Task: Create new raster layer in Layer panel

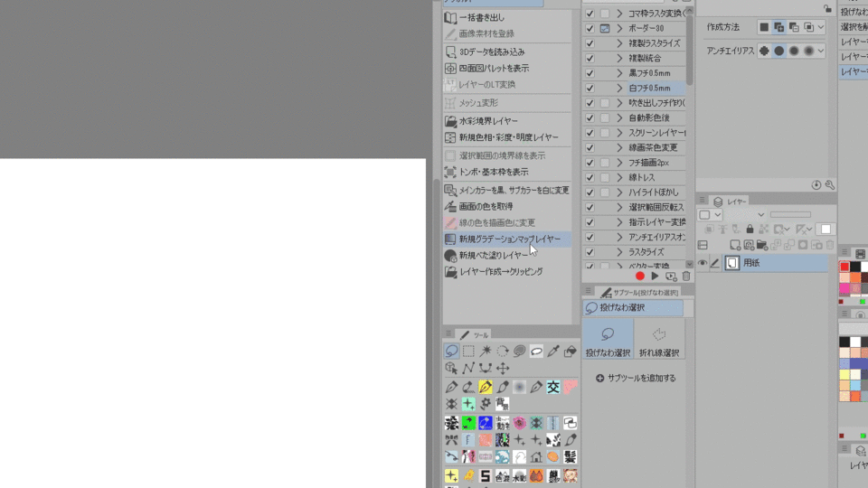Action: pos(735,245)
